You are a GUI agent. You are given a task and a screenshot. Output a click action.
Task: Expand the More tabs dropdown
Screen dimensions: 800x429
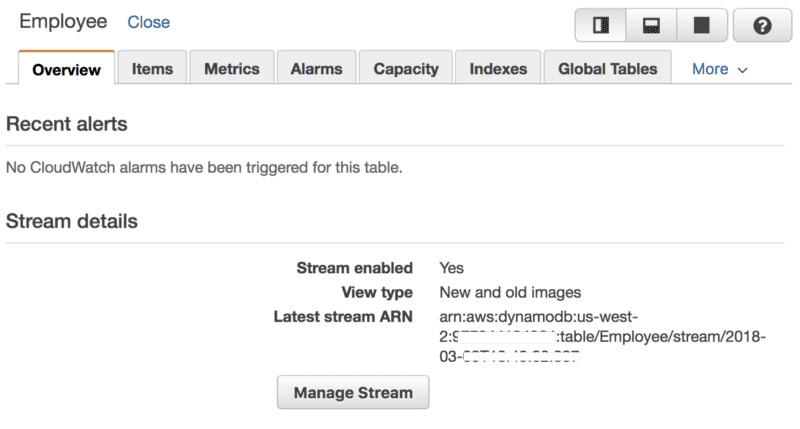720,69
